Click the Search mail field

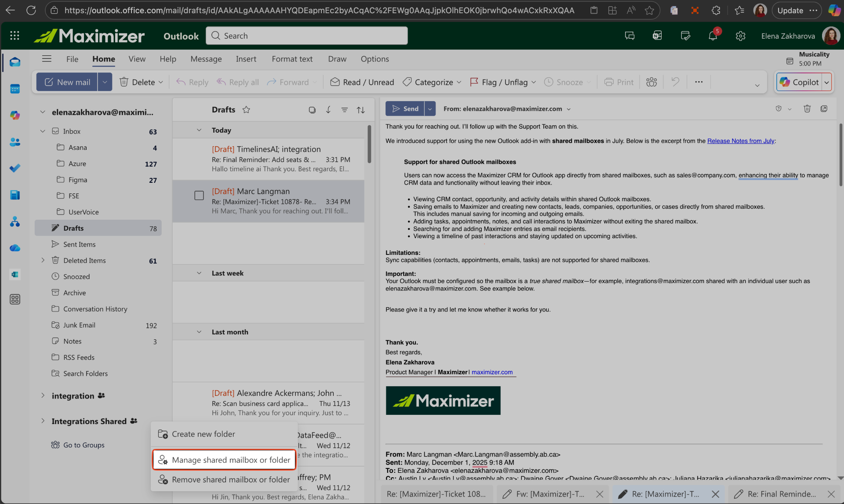(x=306, y=36)
